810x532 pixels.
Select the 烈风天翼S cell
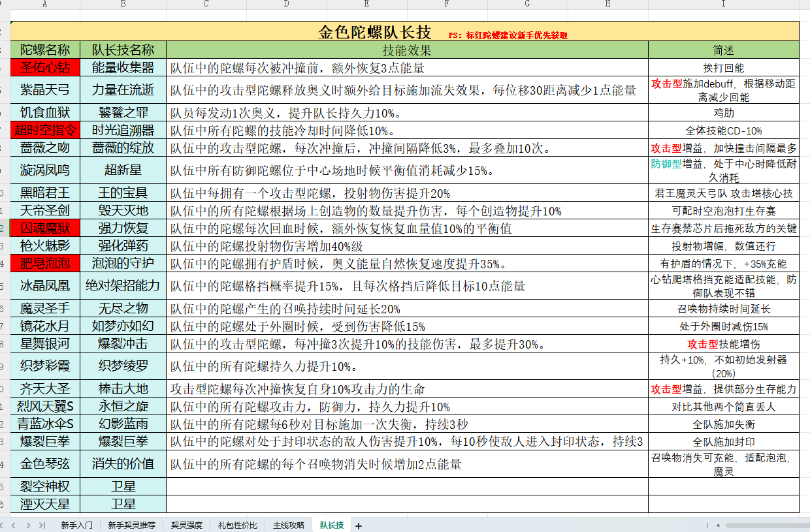(45, 407)
